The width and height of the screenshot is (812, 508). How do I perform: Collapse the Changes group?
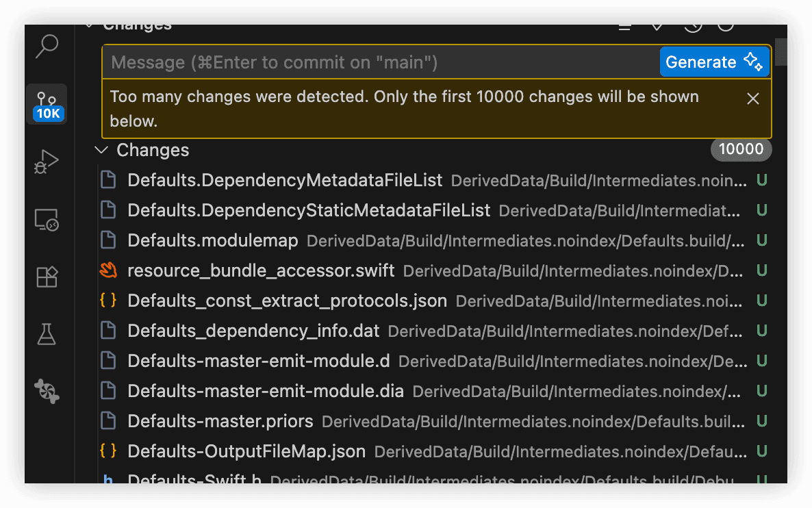point(101,150)
